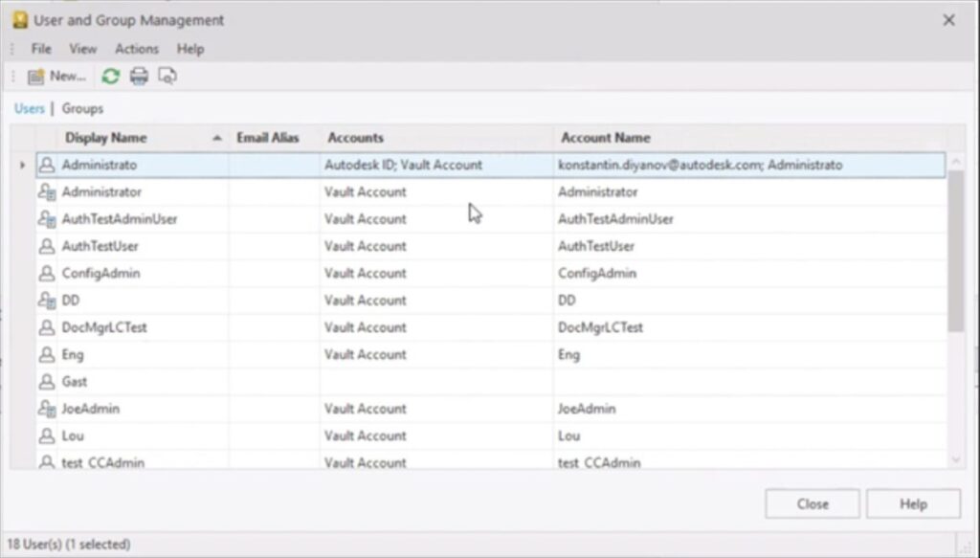The height and width of the screenshot is (558, 980).
Task: Click the user icon next to Gast
Action: click(x=47, y=382)
